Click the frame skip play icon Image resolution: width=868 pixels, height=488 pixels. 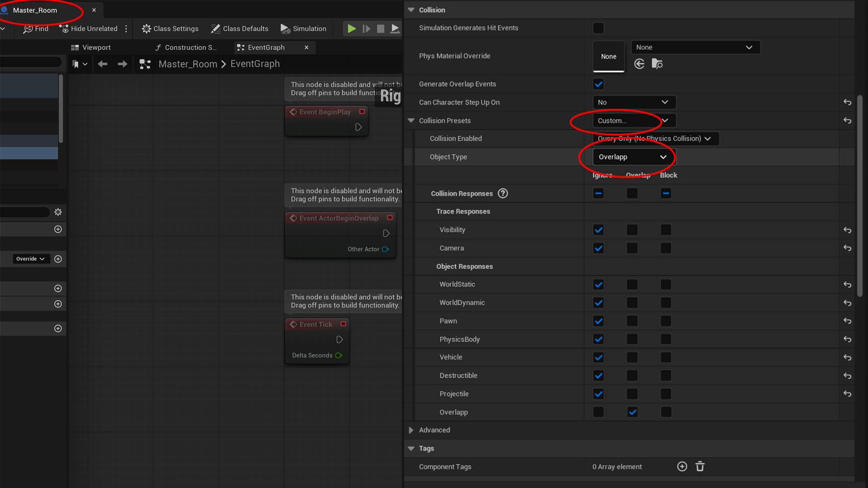pos(366,28)
